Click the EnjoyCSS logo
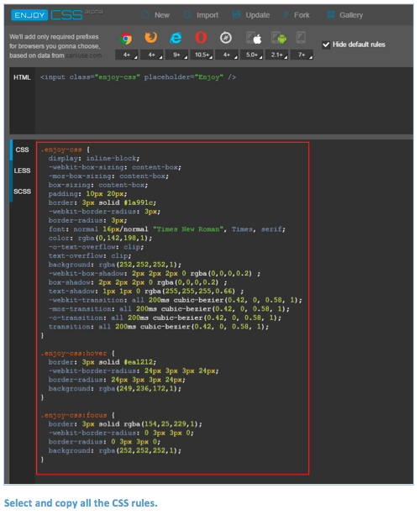Viewport: 420px width, 515px height. point(57,15)
